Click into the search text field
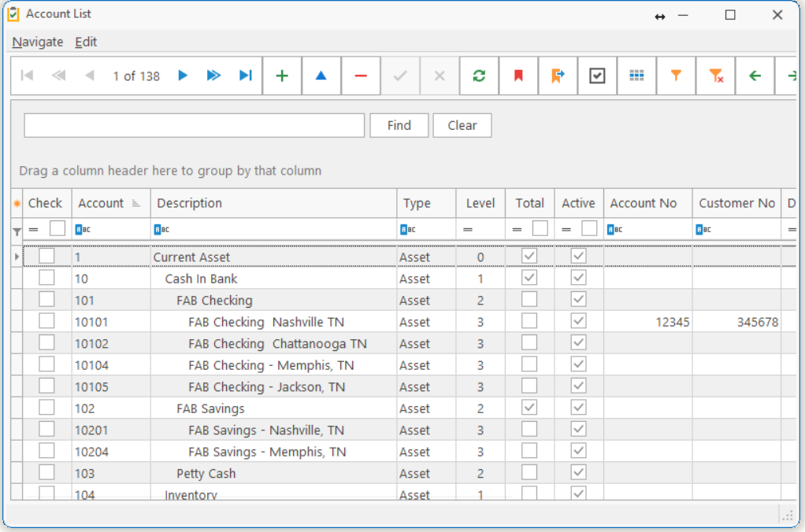The height and width of the screenshot is (532, 805). tap(194, 125)
